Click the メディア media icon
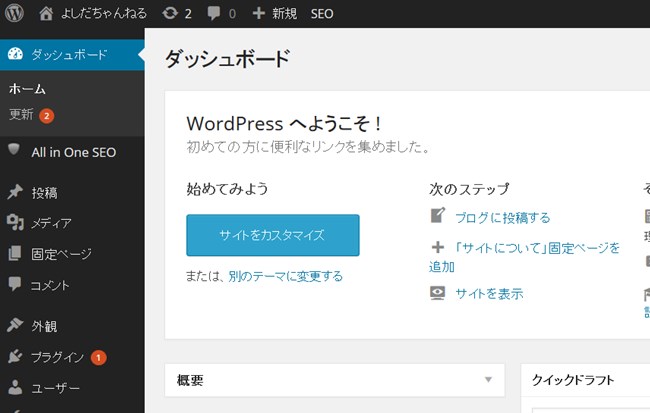 15,222
